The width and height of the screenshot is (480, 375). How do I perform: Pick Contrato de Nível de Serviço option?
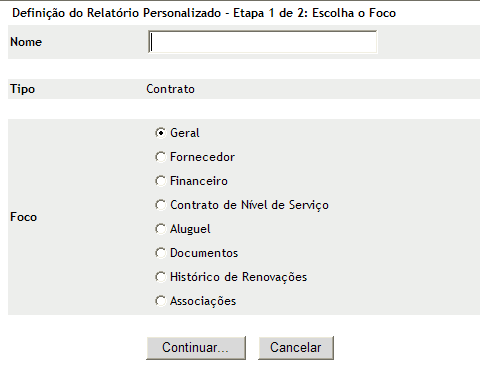(x=160, y=205)
